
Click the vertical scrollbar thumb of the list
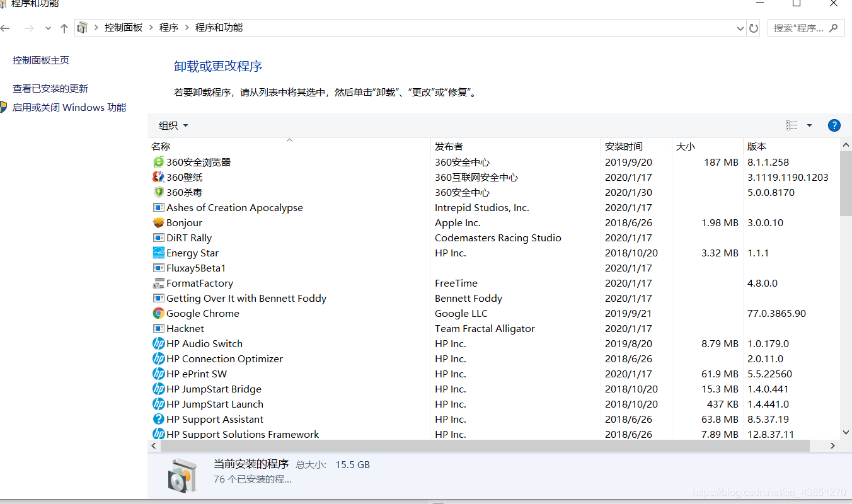click(x=846, y=183)
